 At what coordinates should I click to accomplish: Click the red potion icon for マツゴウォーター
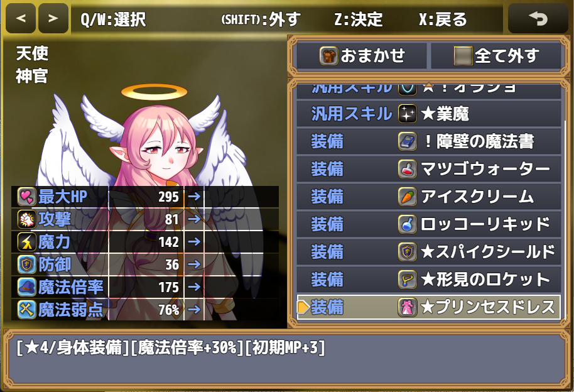point(408,169)
